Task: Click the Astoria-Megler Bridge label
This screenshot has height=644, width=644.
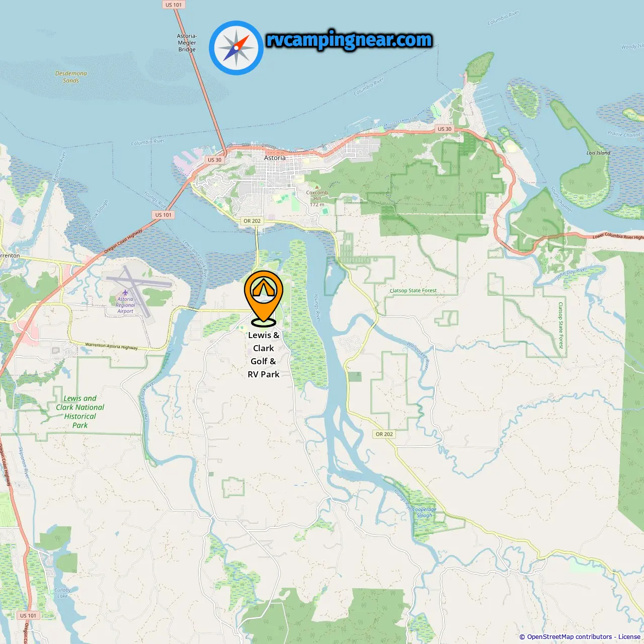Action: point(187,43)
